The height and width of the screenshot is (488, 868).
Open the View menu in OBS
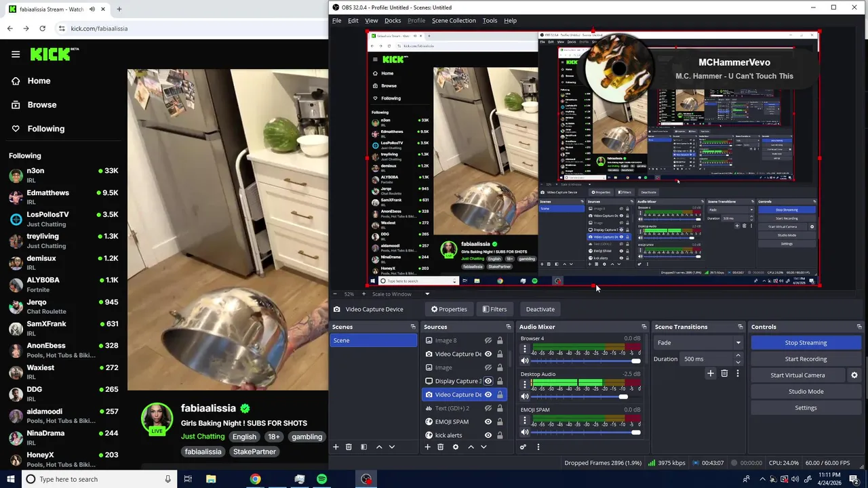(x=372, y=20)
